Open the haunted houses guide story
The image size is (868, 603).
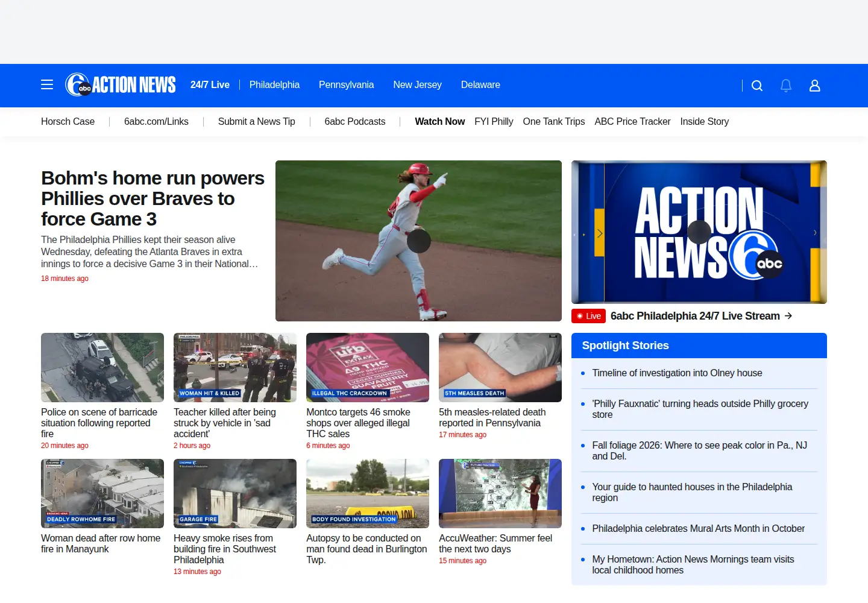(x=692, y=493)
